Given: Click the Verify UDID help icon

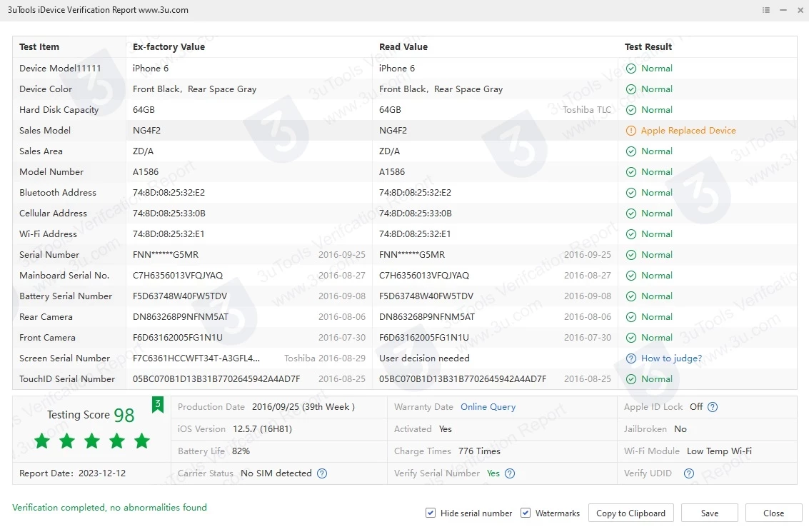Looking at the screenshot, I should 688,473.
